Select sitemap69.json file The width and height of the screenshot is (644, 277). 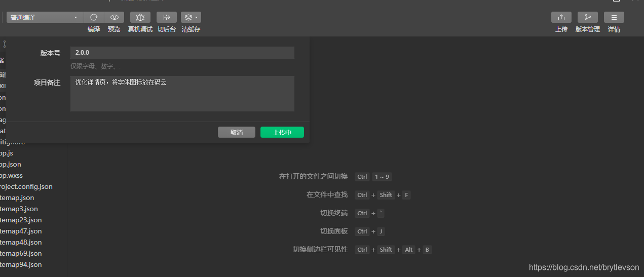(21, 253)
